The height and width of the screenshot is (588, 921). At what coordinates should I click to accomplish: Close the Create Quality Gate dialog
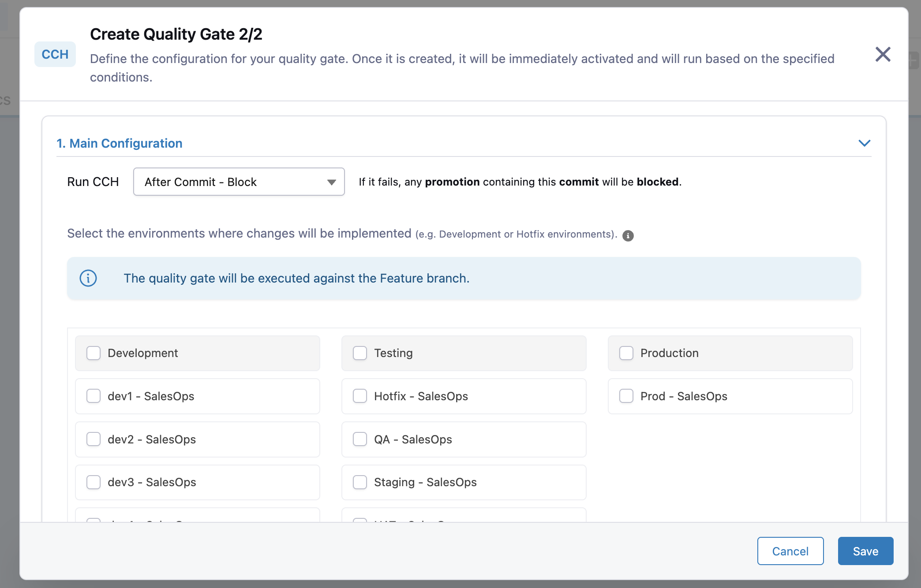(x=883, y=54)
